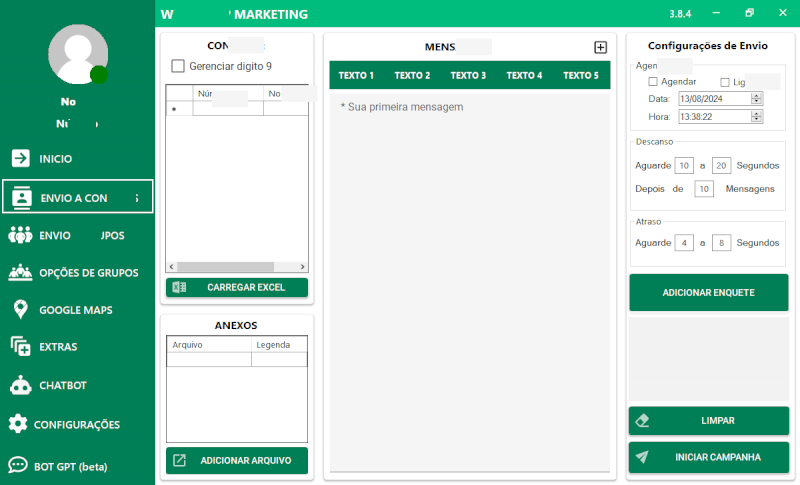Click the Excel icon on CARREGAR EXCEL

coord(180,287)
